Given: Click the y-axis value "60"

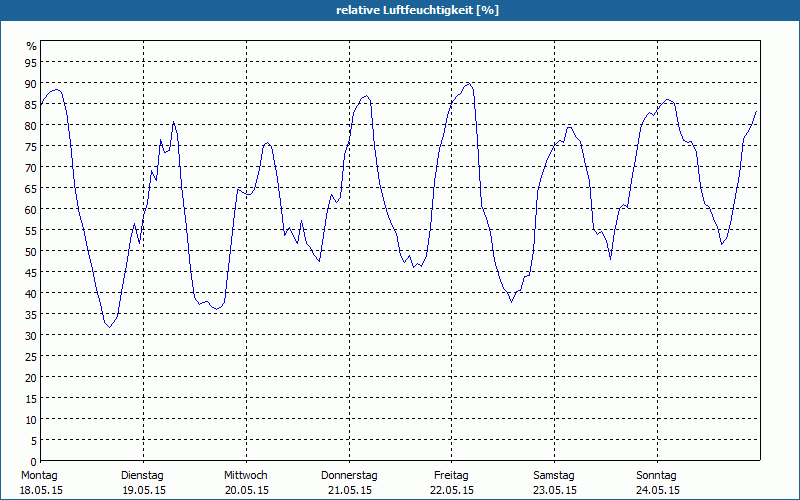Looking at the screenshot, I should (31, 209).
